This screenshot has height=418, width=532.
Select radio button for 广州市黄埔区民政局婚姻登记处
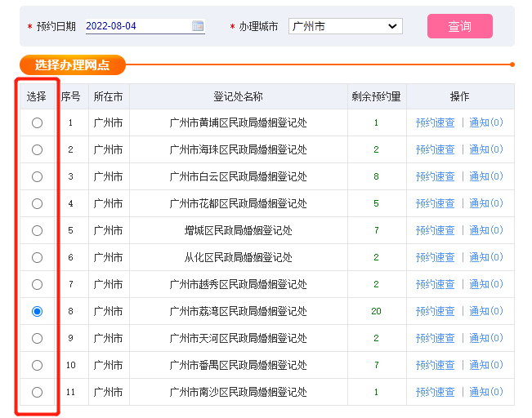click(37, 122)
